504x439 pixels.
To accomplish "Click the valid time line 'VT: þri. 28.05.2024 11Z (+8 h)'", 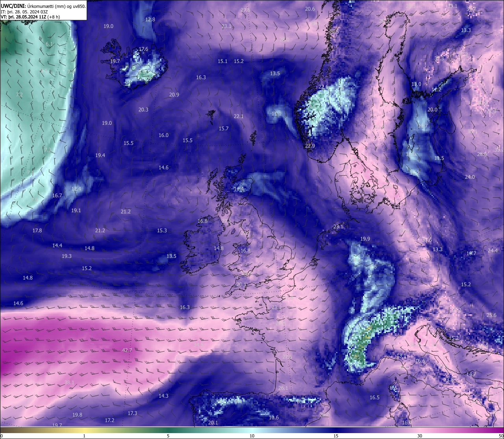I will (30, 17).
